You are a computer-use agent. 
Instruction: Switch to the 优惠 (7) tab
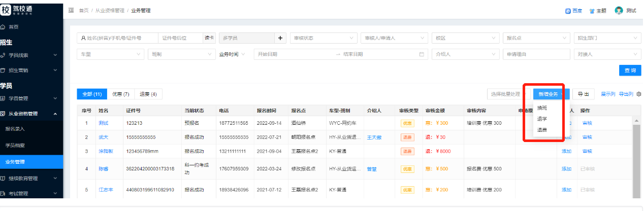[x=121, y=94]
